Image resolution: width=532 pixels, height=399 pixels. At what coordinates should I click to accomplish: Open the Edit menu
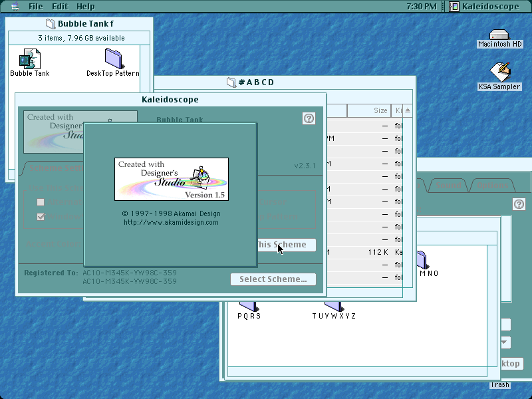(60, 7)
